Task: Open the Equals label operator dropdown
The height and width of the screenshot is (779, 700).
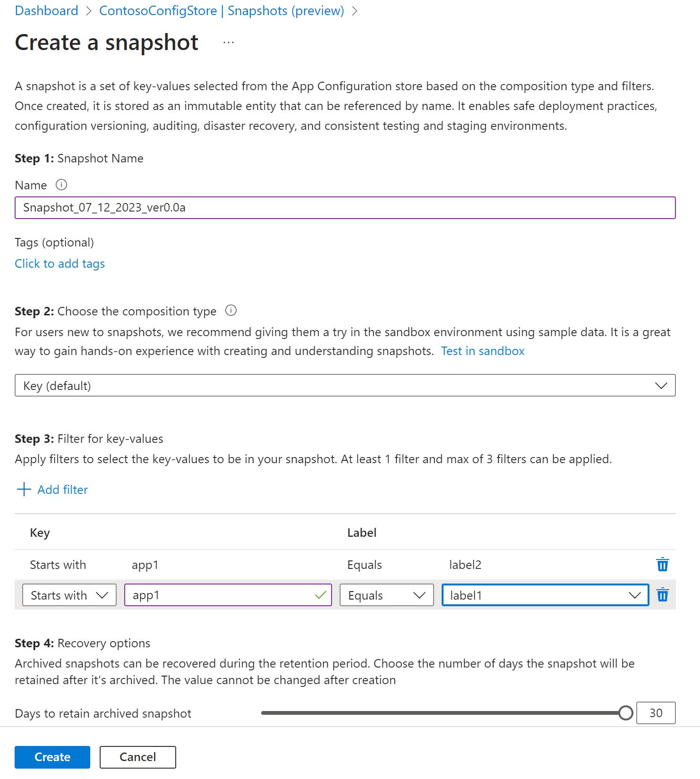Action: 386,595
